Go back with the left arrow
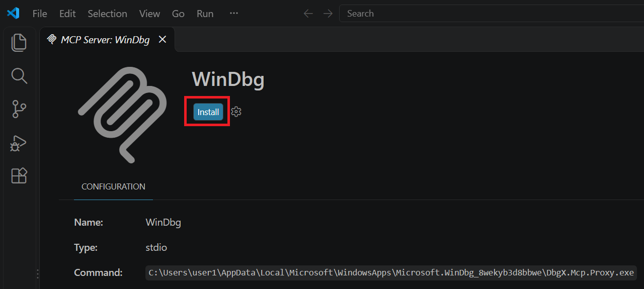The height and width of the screenshot is (289, 644). 308,14
